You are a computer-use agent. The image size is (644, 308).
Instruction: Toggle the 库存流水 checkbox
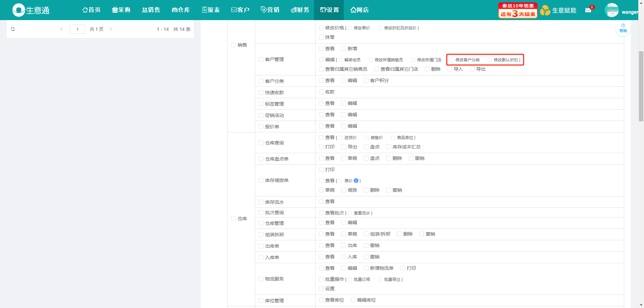tap(261, 202)
